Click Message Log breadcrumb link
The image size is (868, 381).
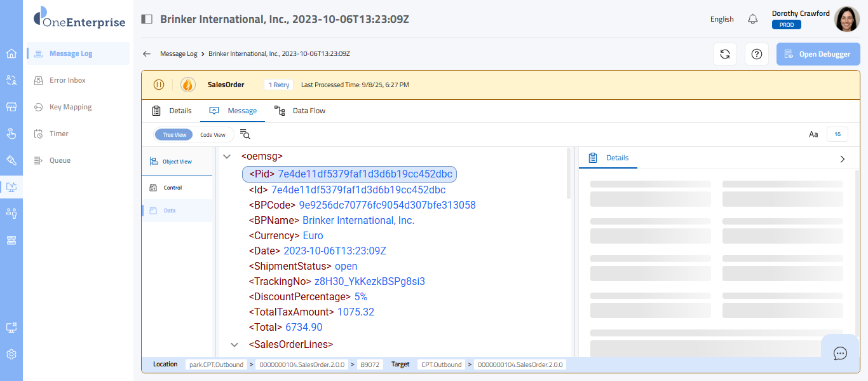pos(179,54)
